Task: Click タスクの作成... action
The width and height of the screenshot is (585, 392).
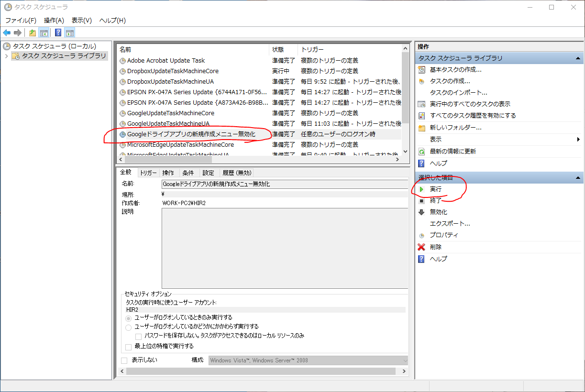Action: click(450, 81)
